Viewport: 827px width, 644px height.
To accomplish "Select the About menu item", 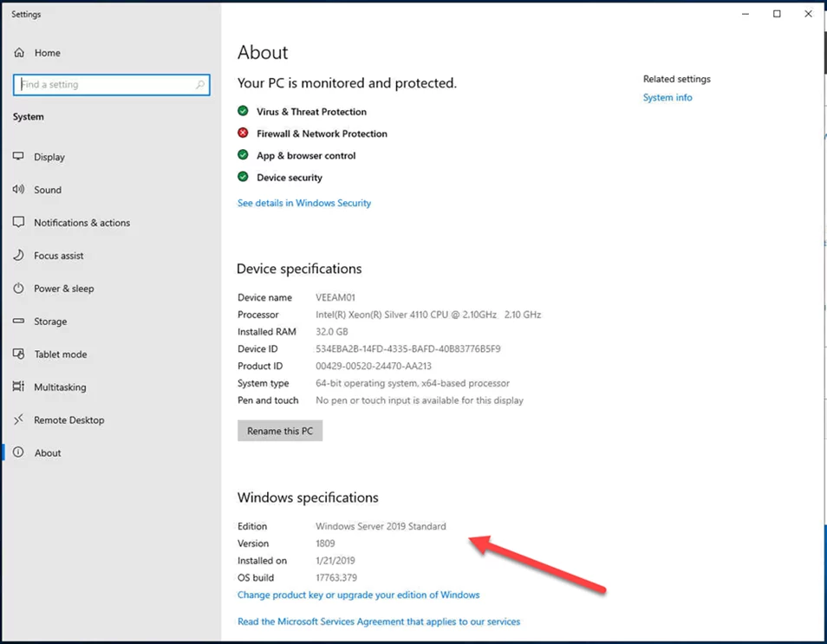I will pos(48,453).
